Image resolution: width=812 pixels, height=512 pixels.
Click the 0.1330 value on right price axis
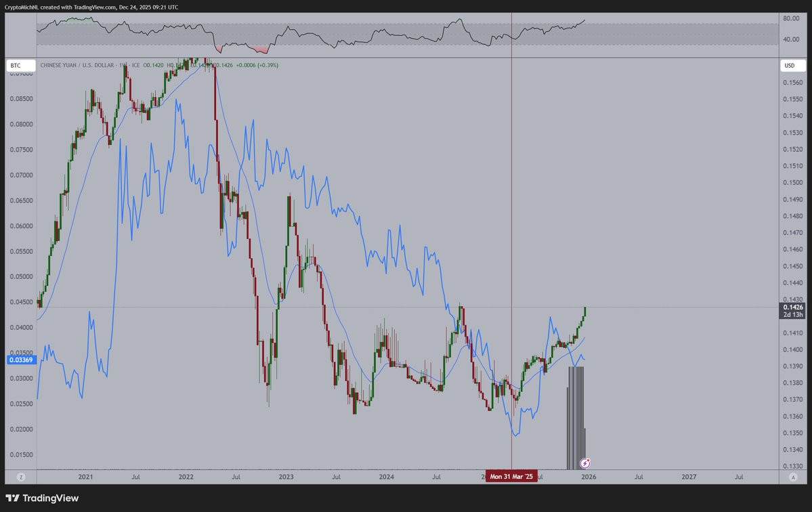coord(793,466)
